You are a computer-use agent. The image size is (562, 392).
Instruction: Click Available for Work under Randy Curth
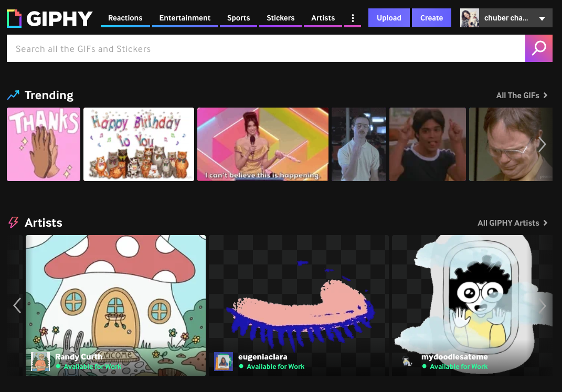pyautogui.click(x=92, y=367)
